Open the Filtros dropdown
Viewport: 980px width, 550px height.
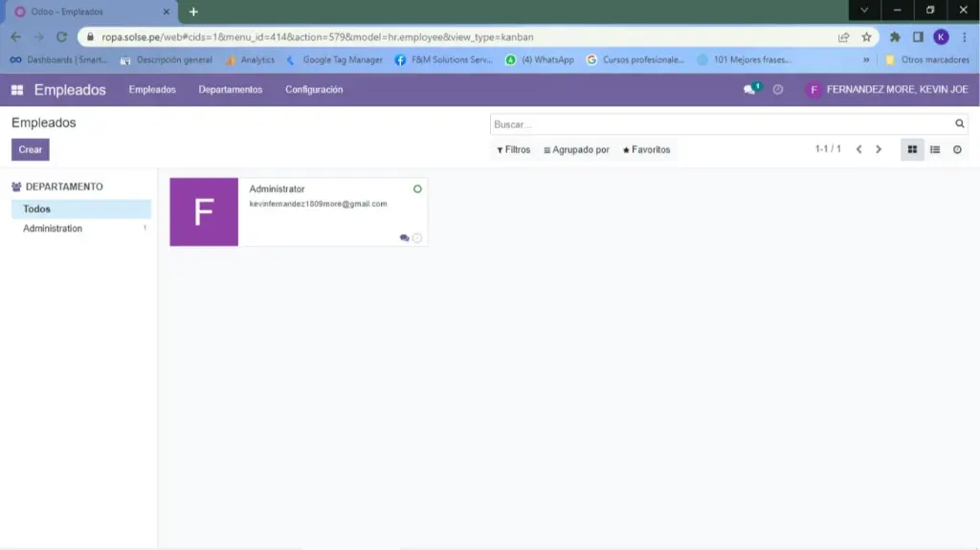(514, 150)
